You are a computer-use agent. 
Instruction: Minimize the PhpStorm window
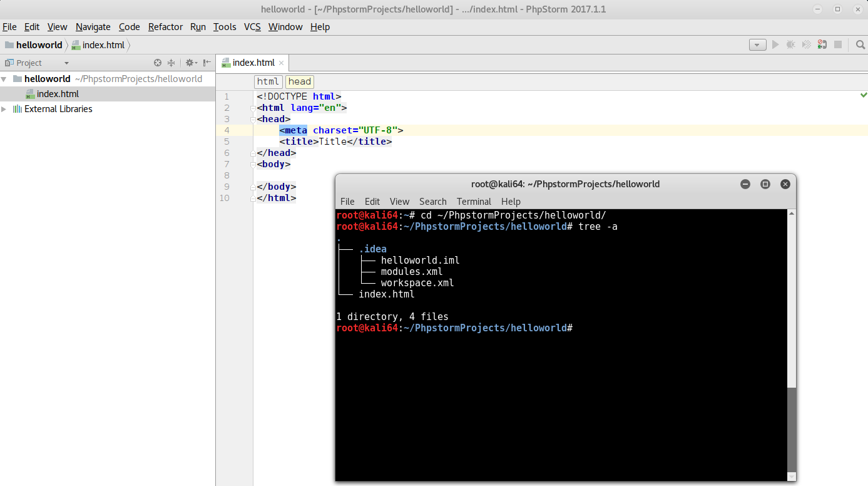819,9
